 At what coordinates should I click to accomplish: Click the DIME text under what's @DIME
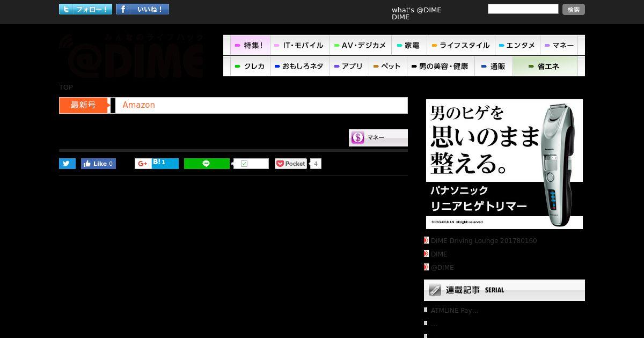point(400,17)
